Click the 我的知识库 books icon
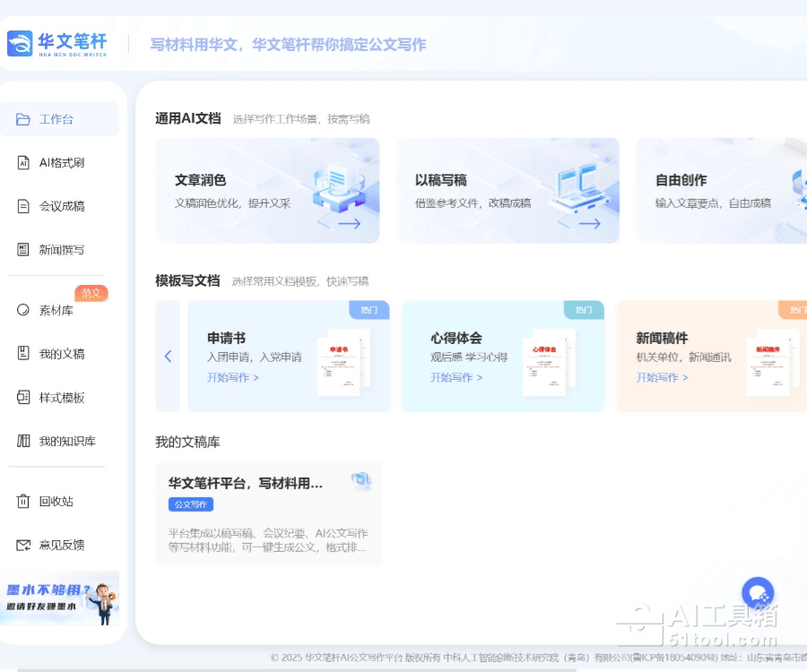The width and height of the screenshot is (807, 672). tap(23, 441)
